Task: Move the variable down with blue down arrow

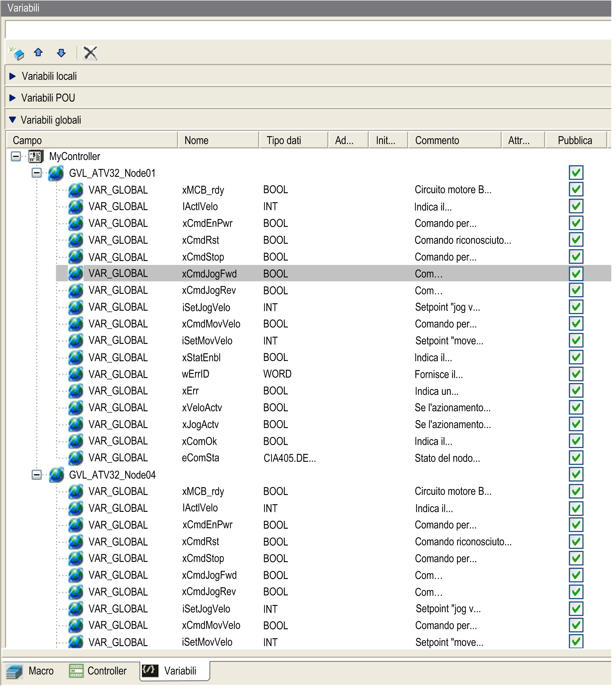Action: [x=61, y=53]
